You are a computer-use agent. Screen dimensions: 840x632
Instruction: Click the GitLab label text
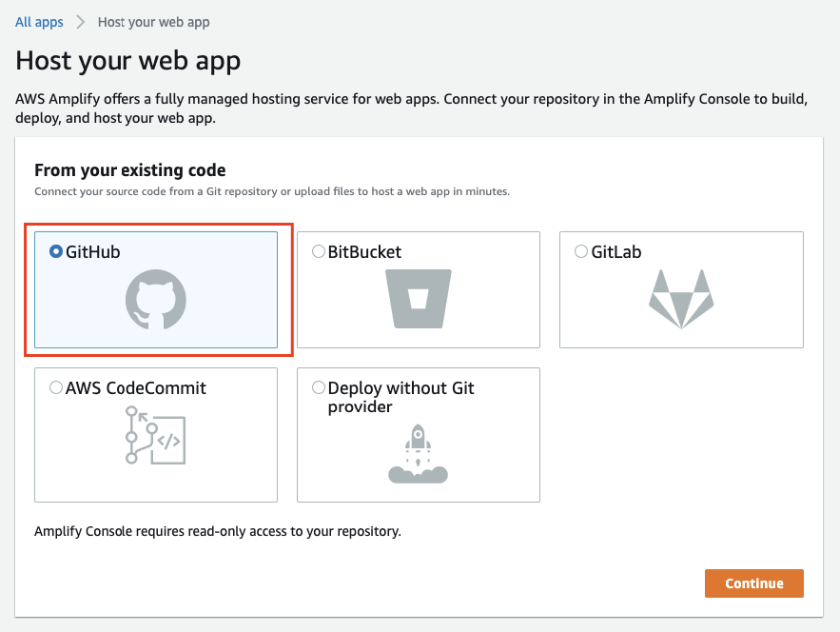616,252
